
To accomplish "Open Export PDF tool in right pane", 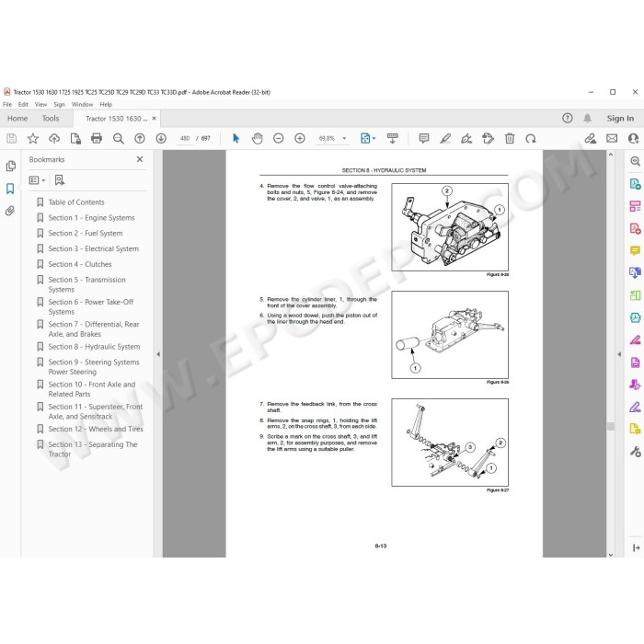I will pyautogui.click(x=635, y=184).
